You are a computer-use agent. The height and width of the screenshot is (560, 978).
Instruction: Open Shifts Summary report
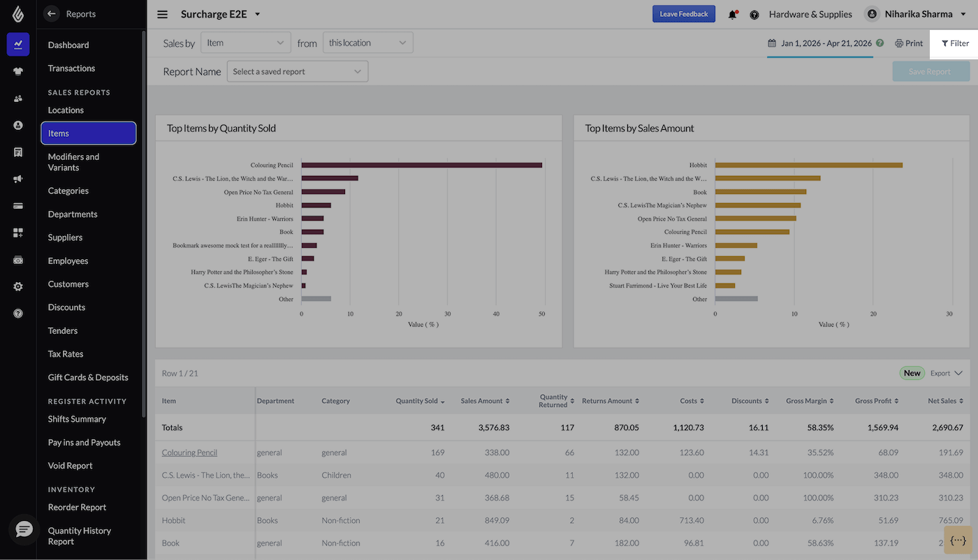point(77,419)
